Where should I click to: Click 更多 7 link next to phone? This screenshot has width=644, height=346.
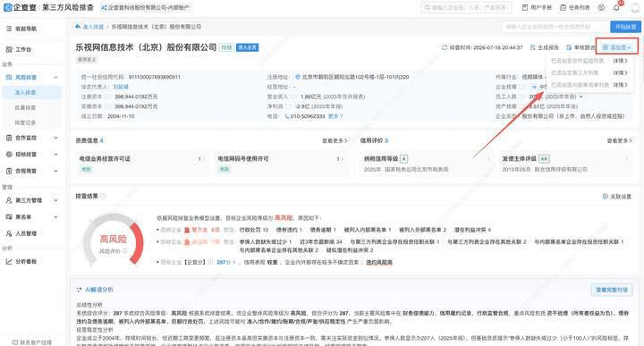335,116
